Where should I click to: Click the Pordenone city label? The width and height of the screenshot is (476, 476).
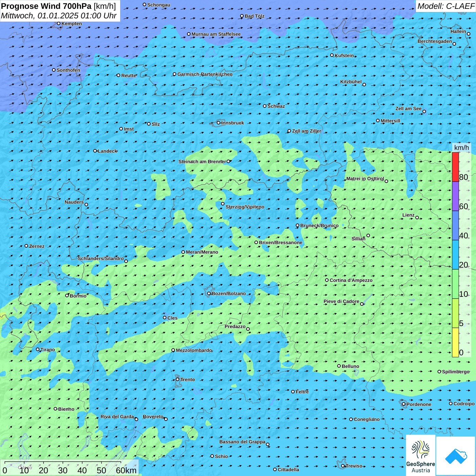(419, 404)
